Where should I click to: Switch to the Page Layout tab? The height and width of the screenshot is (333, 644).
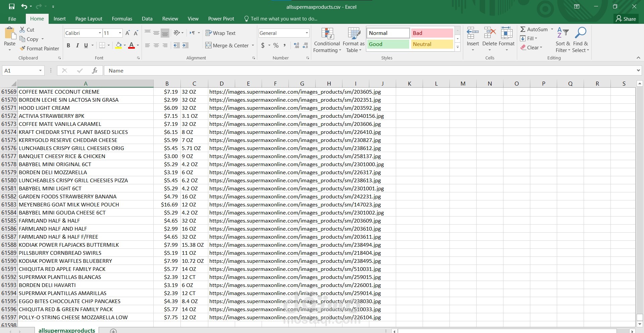89,19
